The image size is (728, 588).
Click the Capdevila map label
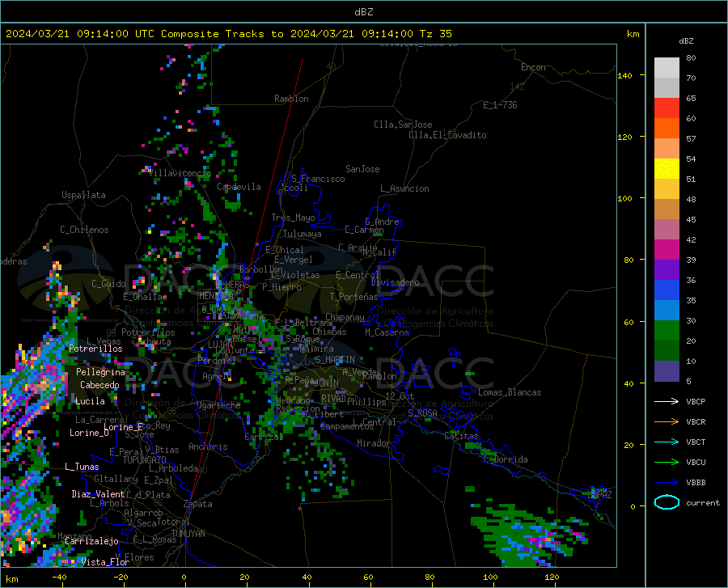[239, 187]
